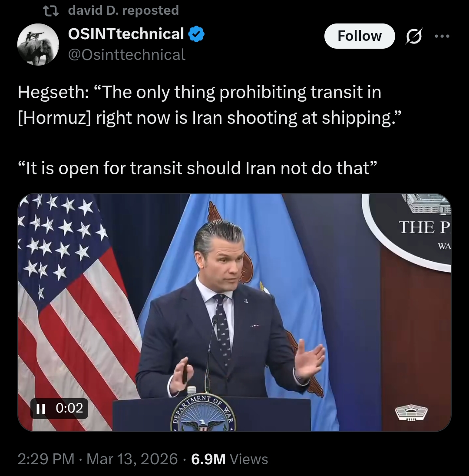469x476 pixels.
Task: Pause the video playback
Action: pyautogui.click(x=41, y=409)
